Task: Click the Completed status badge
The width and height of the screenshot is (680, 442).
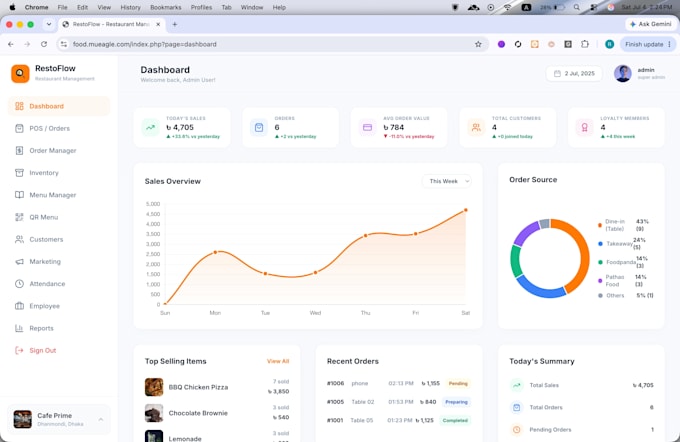Action: (x=455, y=420)
